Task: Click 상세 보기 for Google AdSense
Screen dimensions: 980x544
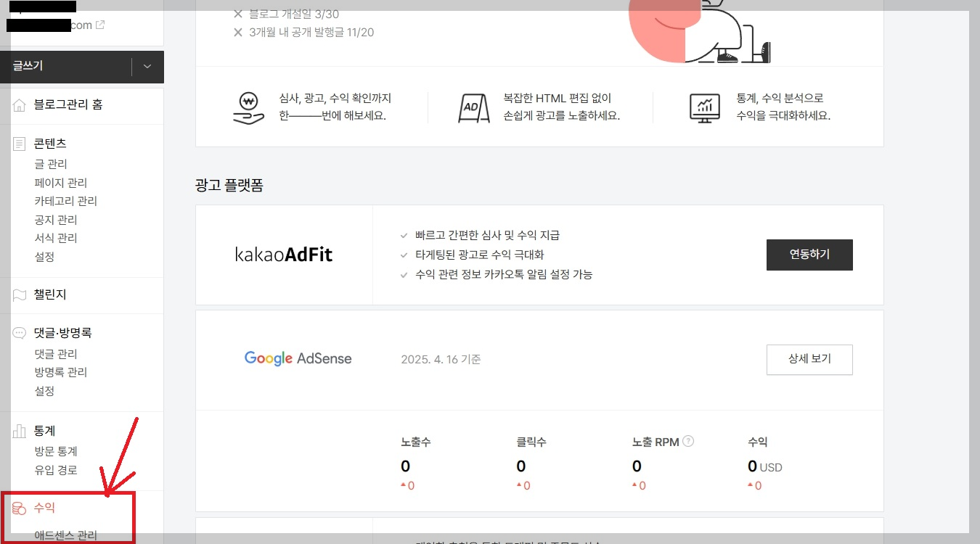Action: coord(809,360)
